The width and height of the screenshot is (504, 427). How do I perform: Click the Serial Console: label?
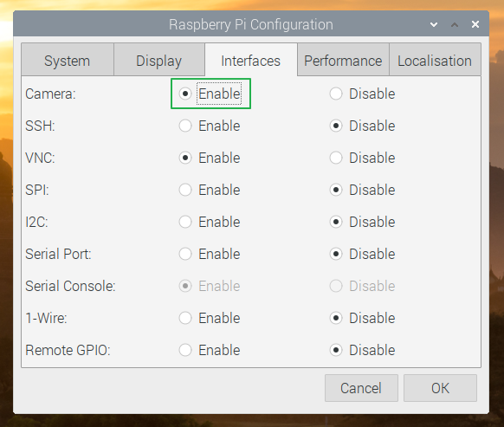pyautogui.click(x=70, y=286)
